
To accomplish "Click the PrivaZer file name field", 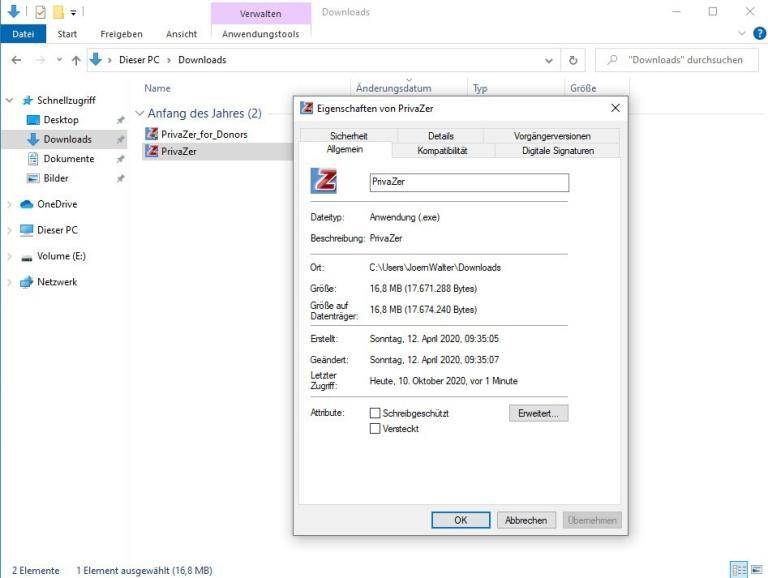I will [x=468, y=183].
